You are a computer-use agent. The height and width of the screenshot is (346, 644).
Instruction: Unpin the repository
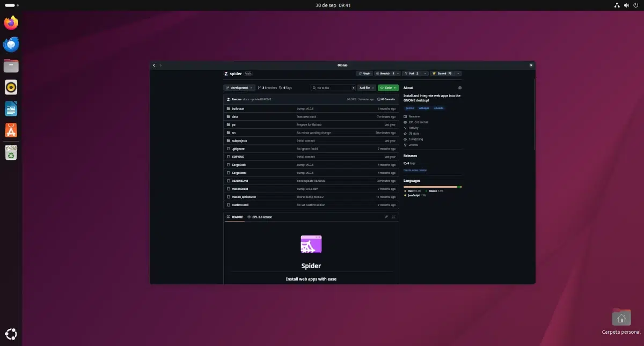[x=364, y=73]
